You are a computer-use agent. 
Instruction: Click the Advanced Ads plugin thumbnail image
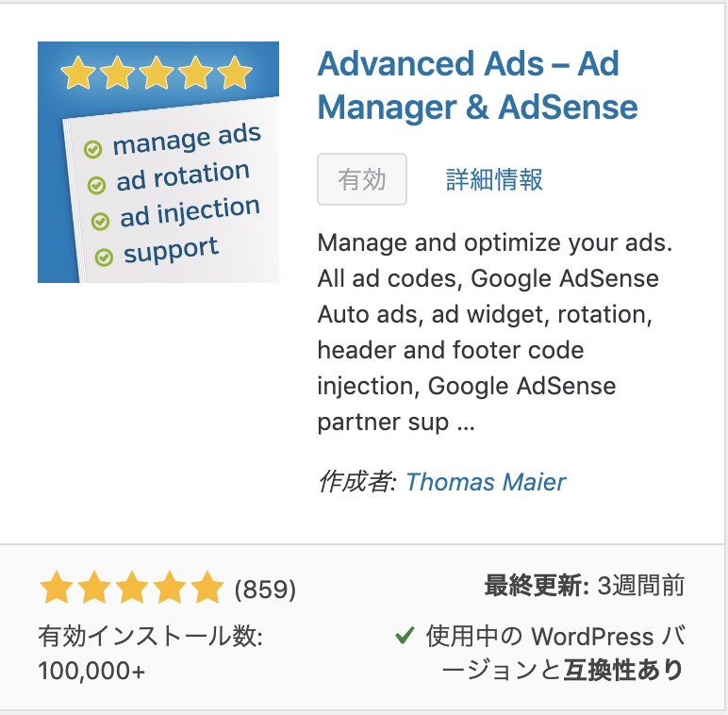[158, 162]
